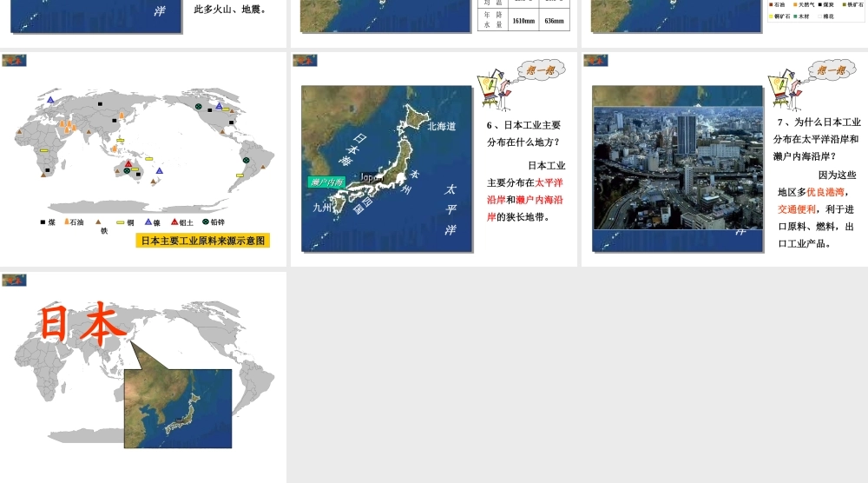868x483 pixels.
Task: Click the text 此多火山、地震。
Action: 232,10
